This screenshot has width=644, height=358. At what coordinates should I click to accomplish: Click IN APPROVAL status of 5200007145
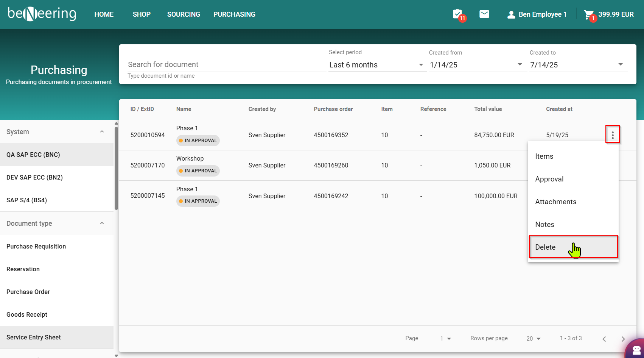(x=198, y=201)
